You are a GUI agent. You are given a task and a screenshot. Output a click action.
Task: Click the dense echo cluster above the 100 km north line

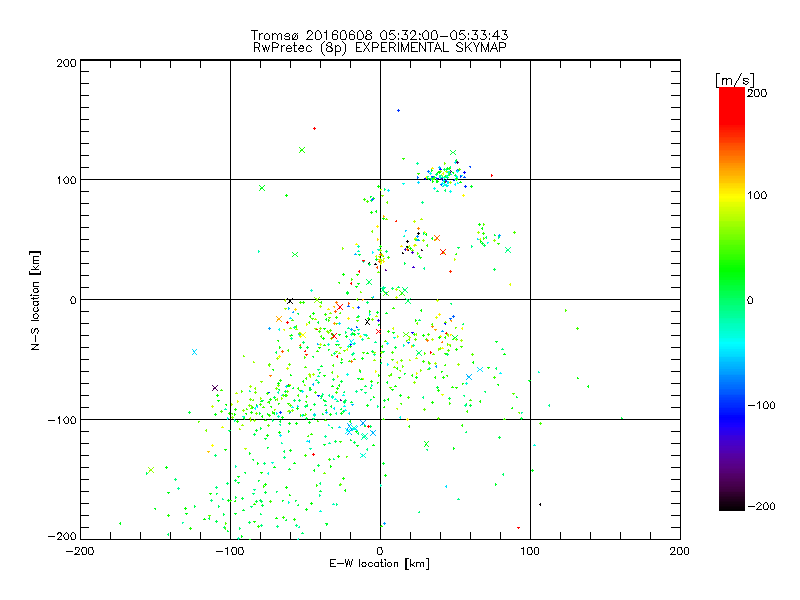pos(444,175)
